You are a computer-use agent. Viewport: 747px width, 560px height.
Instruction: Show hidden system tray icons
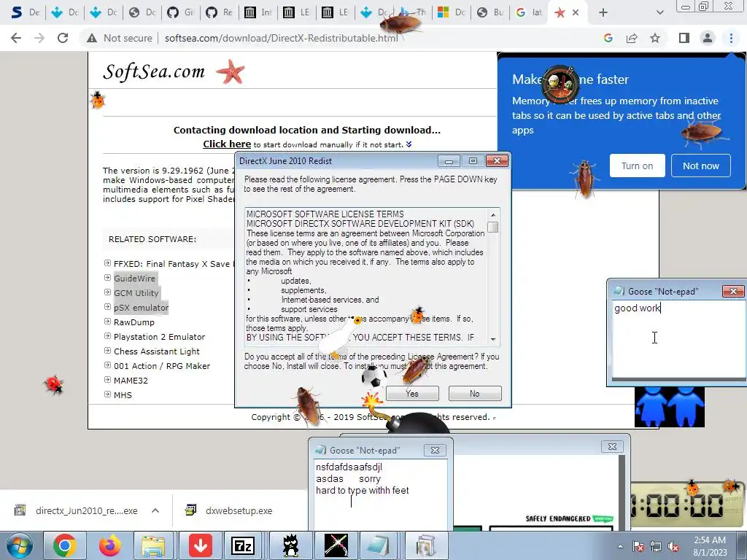click(x=620, y=547)
